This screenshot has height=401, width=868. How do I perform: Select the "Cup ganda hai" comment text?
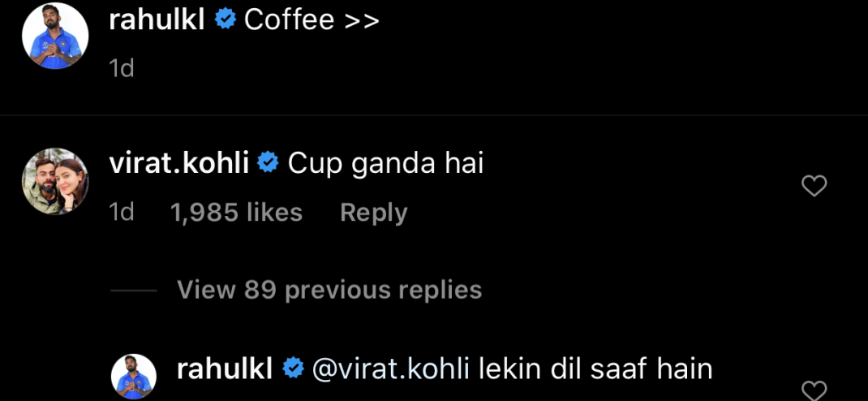coord(385,164)
